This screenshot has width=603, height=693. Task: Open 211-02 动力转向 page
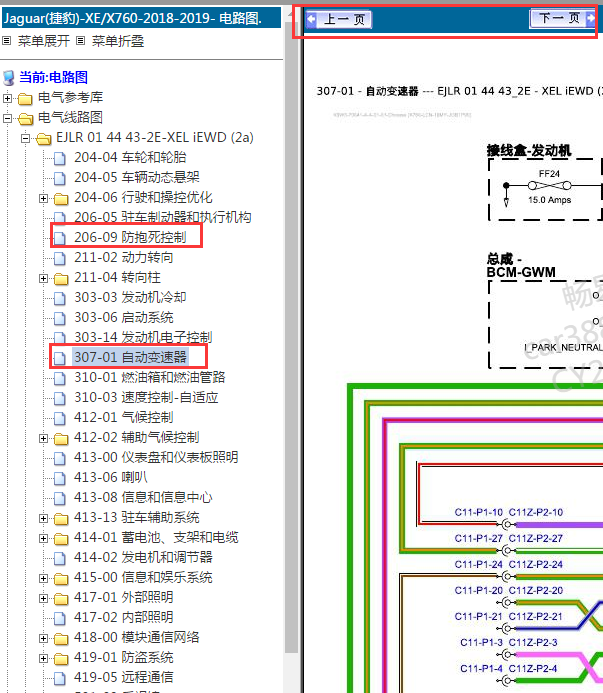pyautogui.click(x=123, y=257)
